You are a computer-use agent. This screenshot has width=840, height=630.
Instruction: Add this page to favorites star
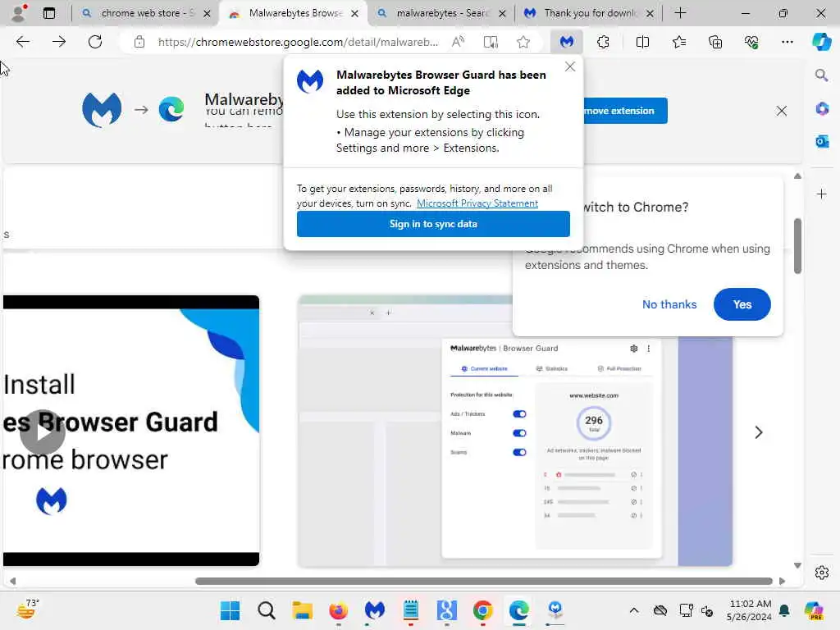pos(523,42)
